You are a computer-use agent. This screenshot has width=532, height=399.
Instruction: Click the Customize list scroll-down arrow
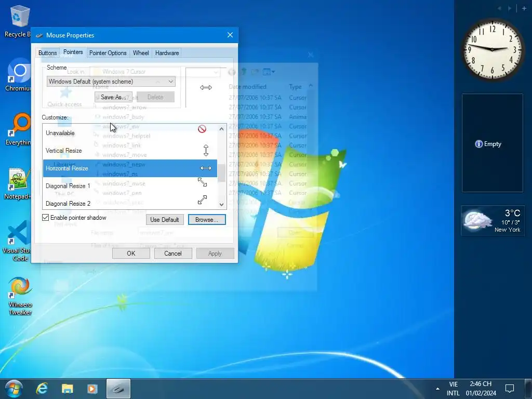coord(221,205)
